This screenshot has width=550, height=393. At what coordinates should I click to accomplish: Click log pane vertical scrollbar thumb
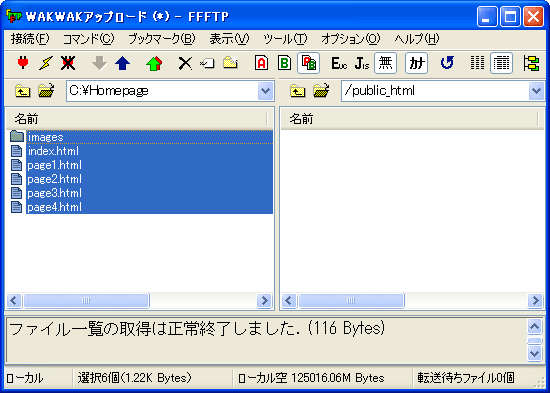(535, 341)
